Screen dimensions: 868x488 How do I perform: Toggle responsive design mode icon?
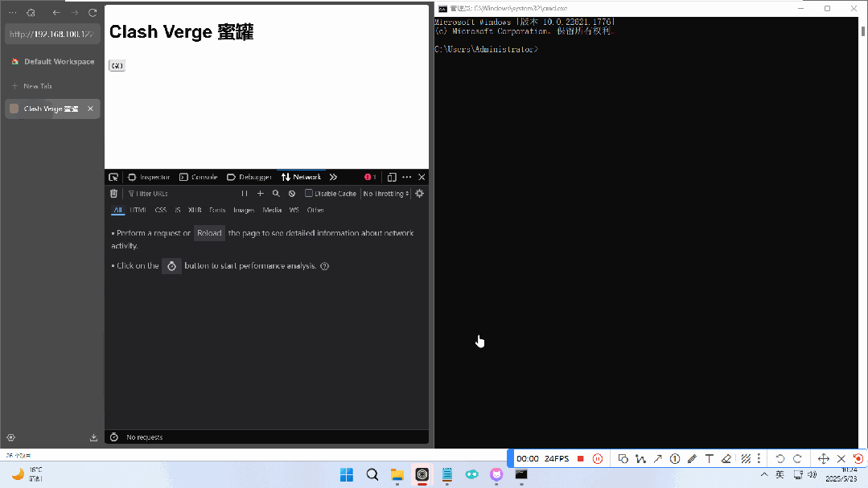[392, 177]
